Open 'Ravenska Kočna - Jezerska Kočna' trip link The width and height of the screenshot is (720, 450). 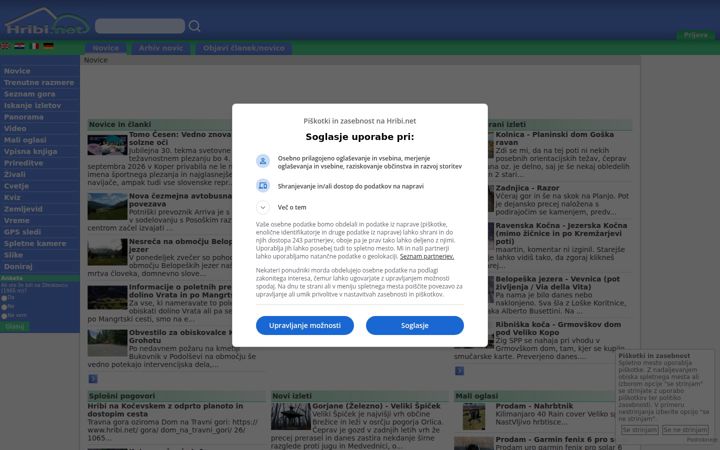pos(561,233)
